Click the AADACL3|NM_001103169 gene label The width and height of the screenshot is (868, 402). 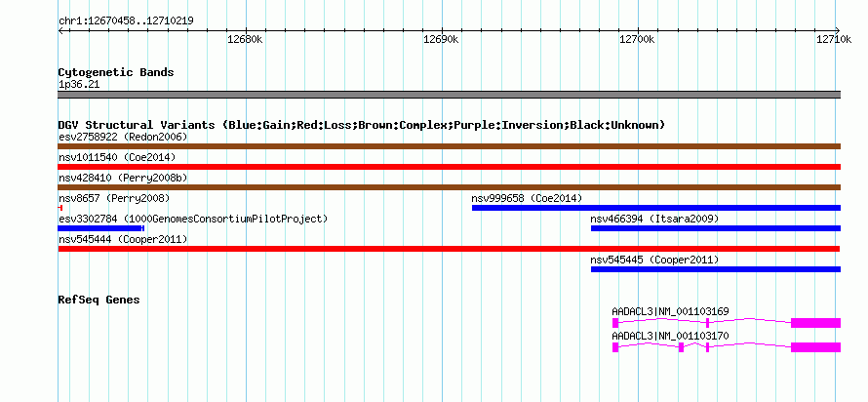(670, 311)
